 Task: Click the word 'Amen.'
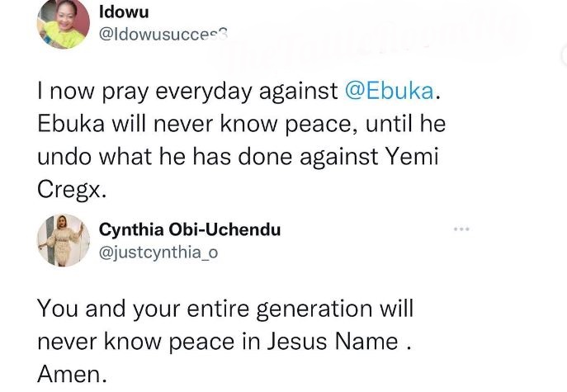coord(73,374)
